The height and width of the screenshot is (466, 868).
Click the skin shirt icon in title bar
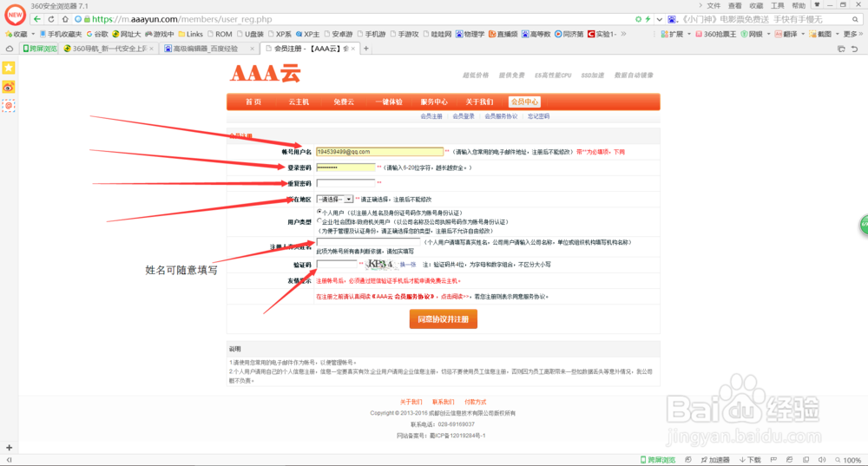(817, 4)
